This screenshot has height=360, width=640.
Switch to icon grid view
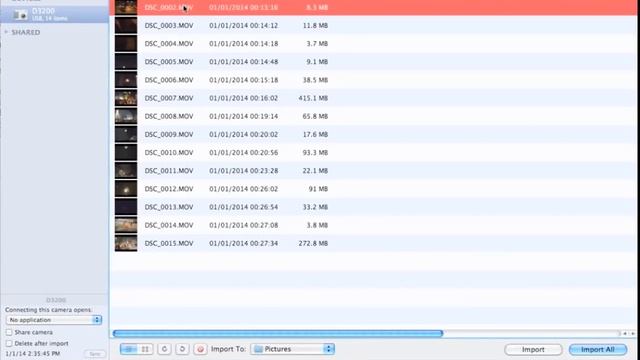coord(145,349)
